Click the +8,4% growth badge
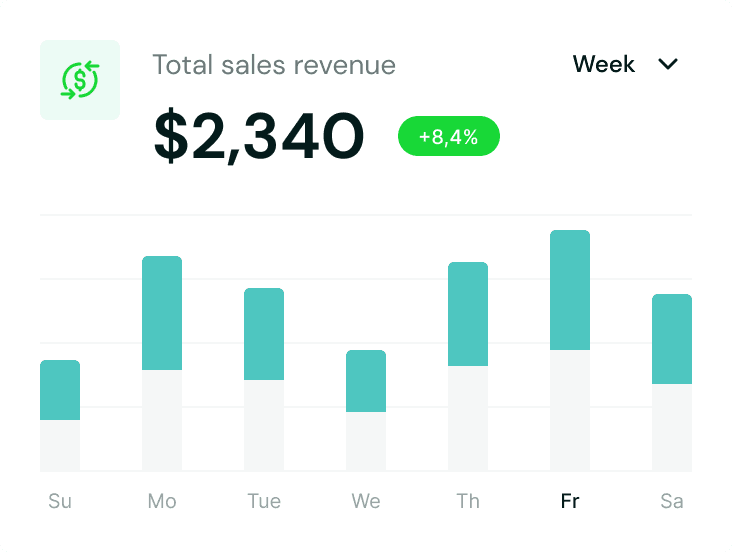The height and width of the screenshot is (552, 732). 448,137
